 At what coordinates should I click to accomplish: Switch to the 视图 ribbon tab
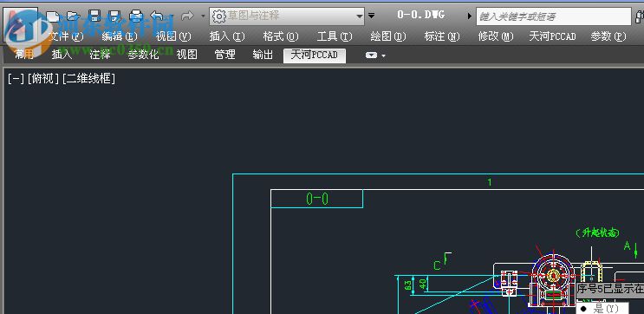point(187,55)
